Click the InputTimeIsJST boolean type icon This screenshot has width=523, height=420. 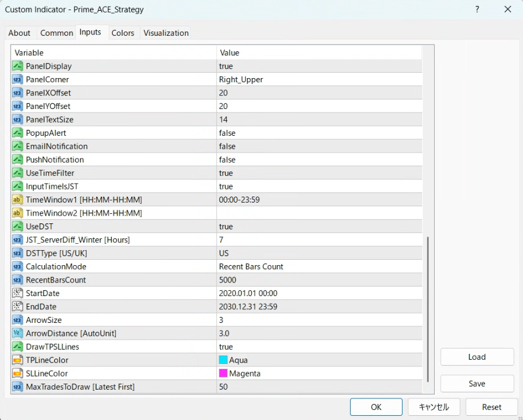coord(17,186)
